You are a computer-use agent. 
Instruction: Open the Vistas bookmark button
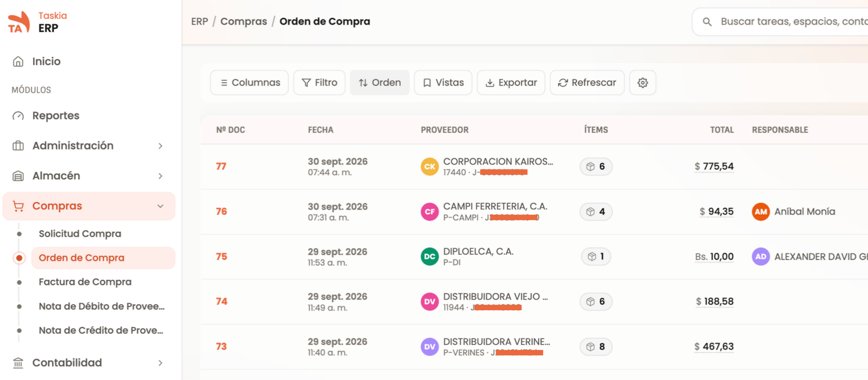443,83
